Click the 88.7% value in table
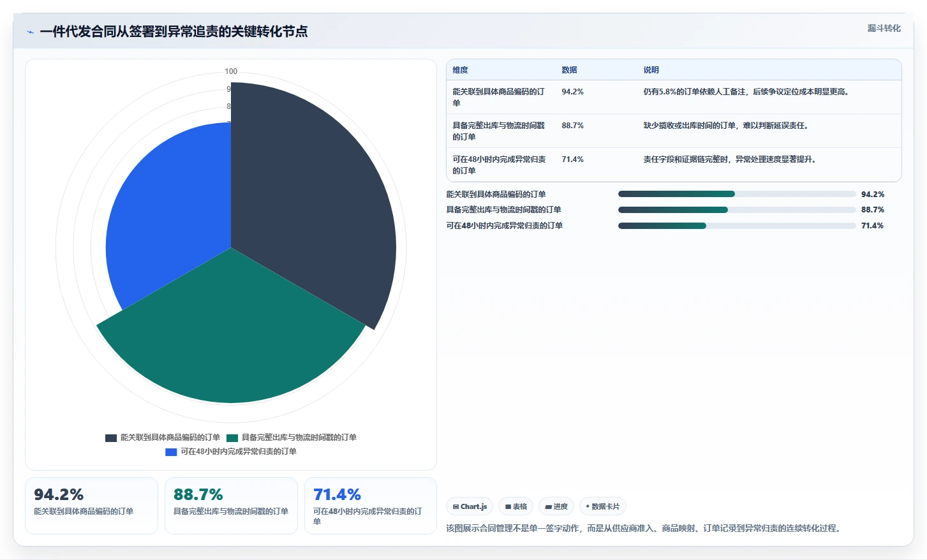The image size is (927, 560). click(572, 126)
